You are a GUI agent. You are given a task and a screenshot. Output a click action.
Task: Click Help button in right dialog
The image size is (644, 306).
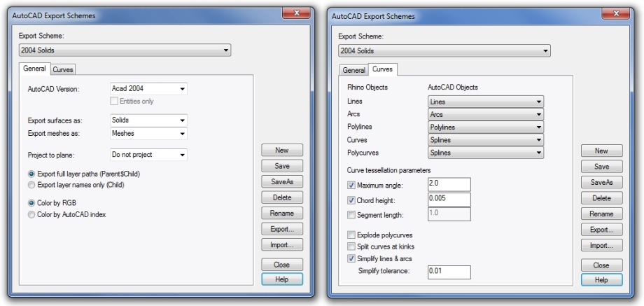(x=602, y=279)
